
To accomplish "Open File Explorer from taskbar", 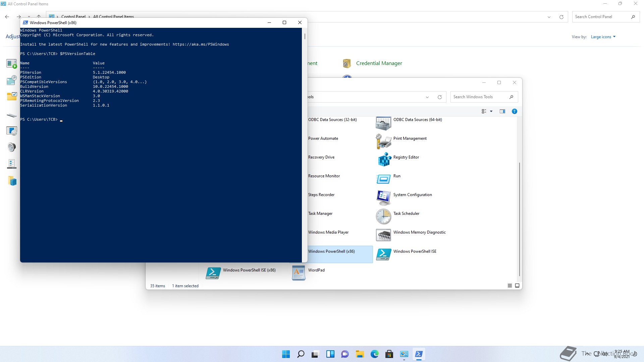I will coord(360,354).
